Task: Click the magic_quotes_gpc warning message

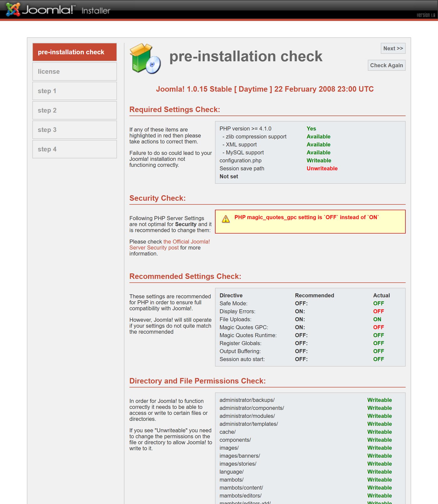Action: point(307,217)
